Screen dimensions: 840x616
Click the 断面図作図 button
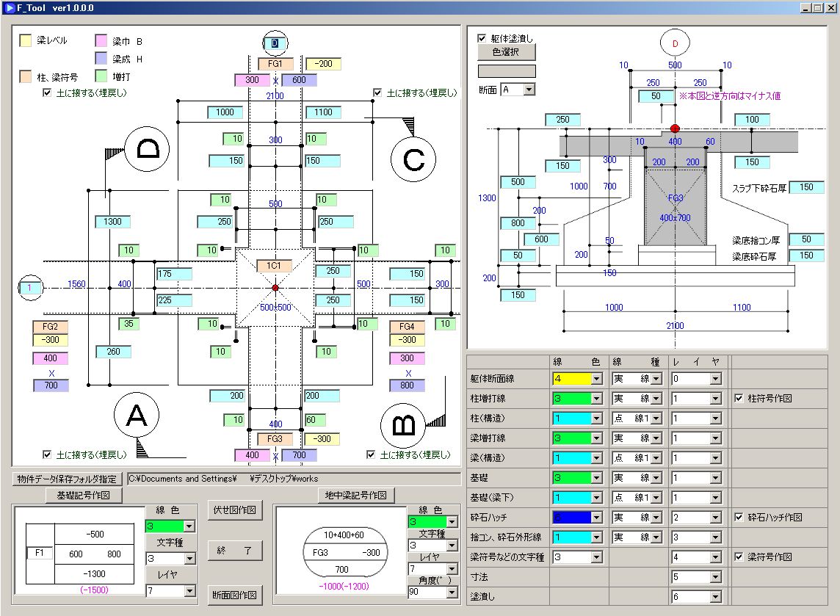[234, 595]
